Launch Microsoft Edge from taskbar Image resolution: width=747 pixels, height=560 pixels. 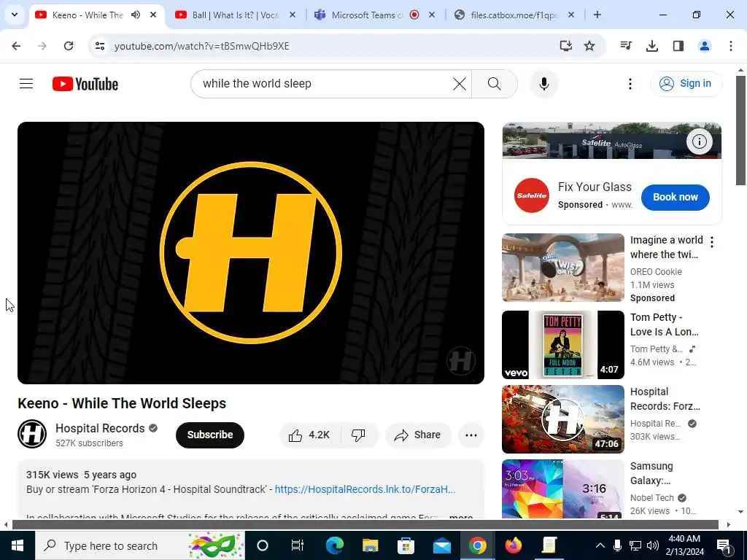(x=334, y=545)
